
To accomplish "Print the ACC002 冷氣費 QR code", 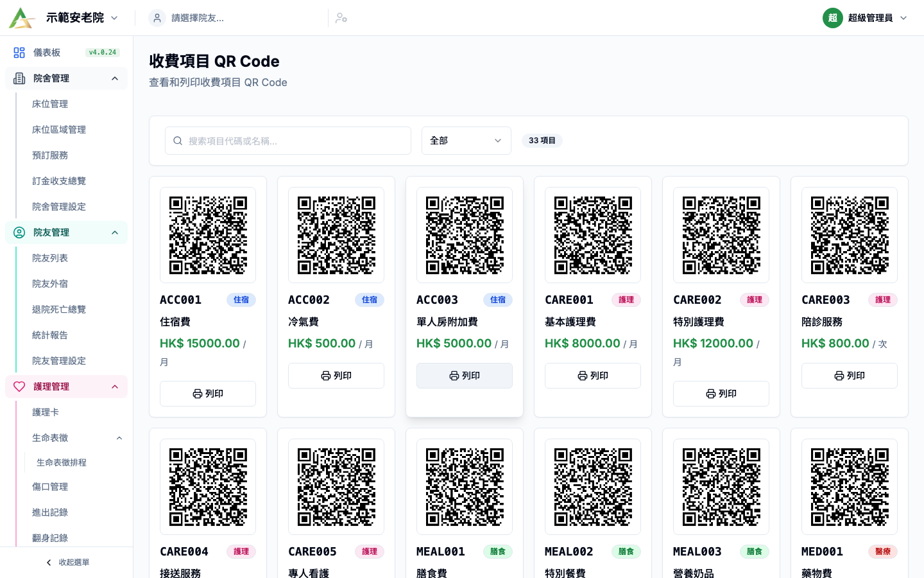I will 336,376.
